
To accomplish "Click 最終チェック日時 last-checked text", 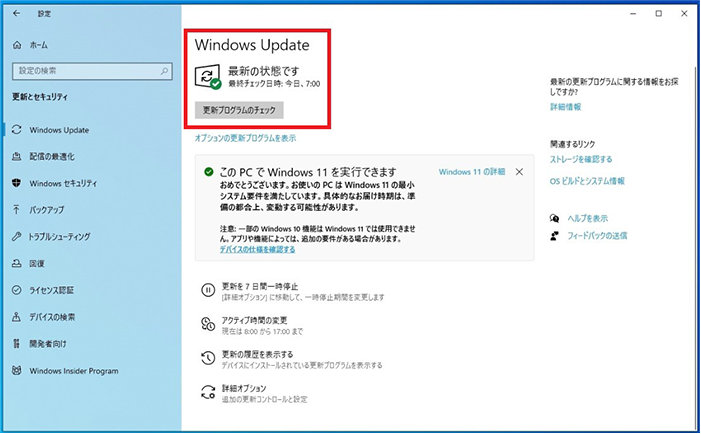I will pos(274,84).
